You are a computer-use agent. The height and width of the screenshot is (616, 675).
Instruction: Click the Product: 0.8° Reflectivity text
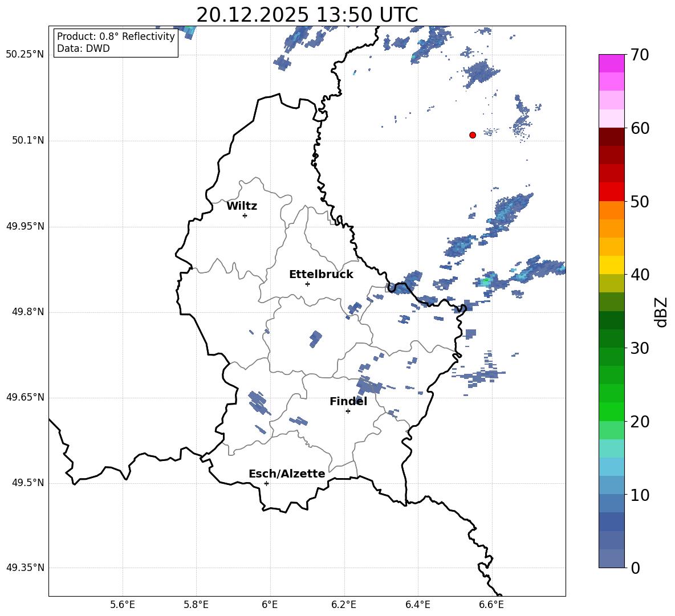[x=116, y=36]
